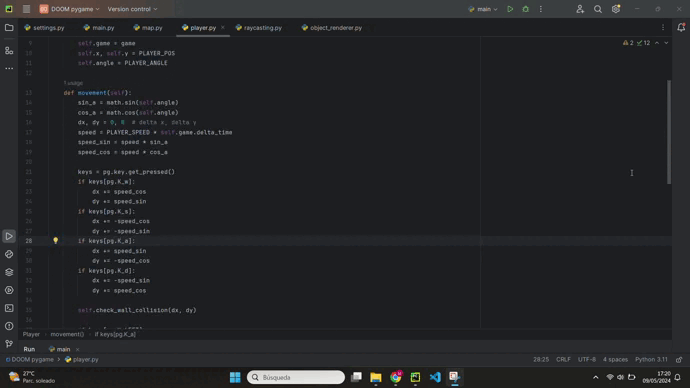
Task: Open File Explorer from the taskbar
Action: tap(375, 377)
